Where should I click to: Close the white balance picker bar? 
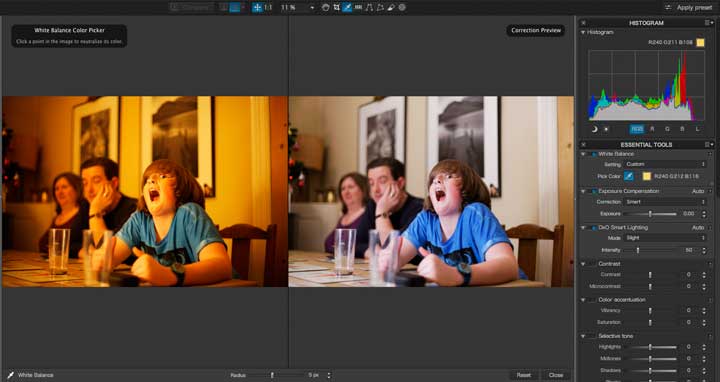556,375
